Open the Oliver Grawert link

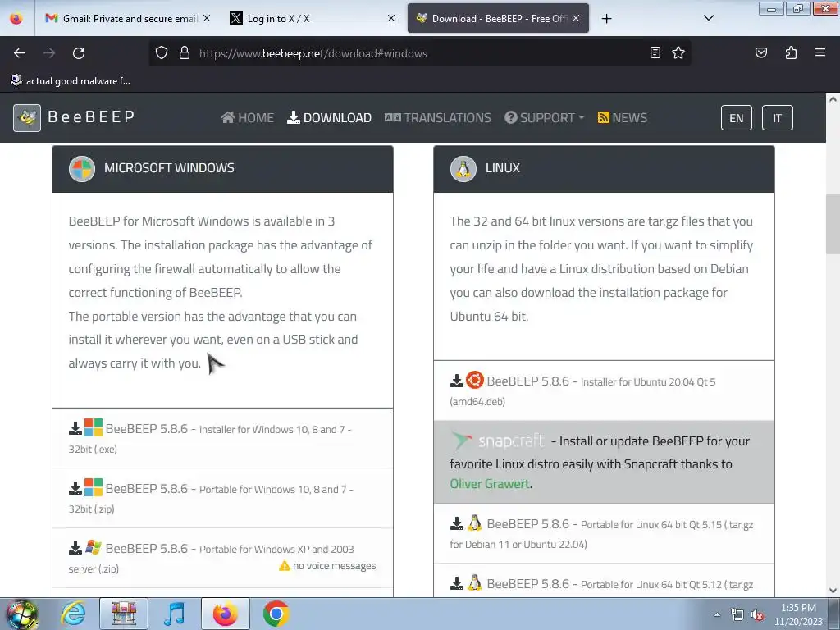point(490,484)
